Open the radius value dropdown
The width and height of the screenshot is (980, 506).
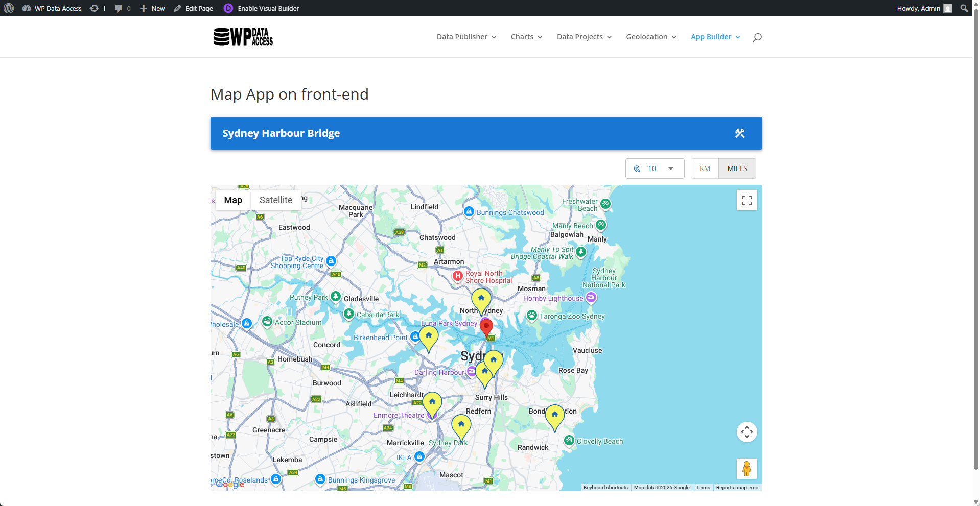click(x=655, y=168)
